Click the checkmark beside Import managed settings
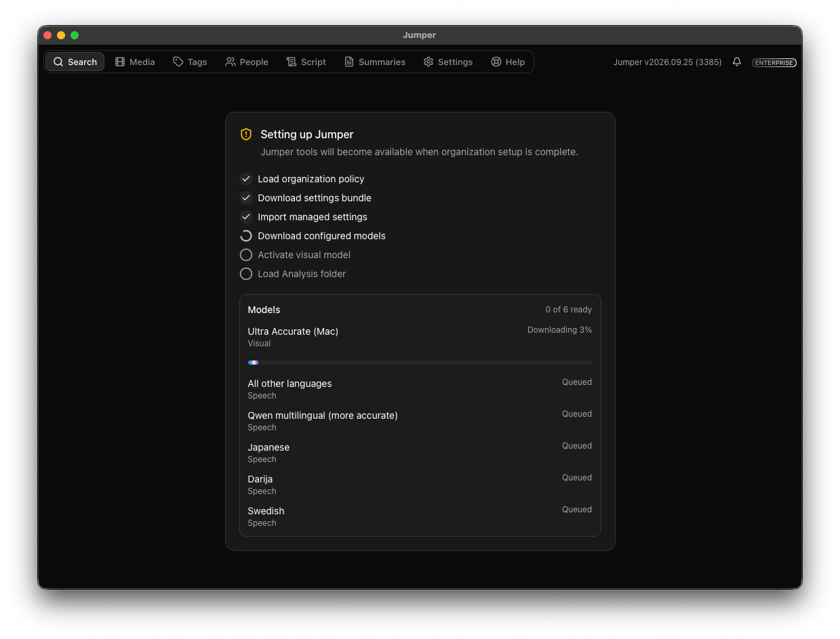This screenshot has height=639, width=840. coord(246,217)
